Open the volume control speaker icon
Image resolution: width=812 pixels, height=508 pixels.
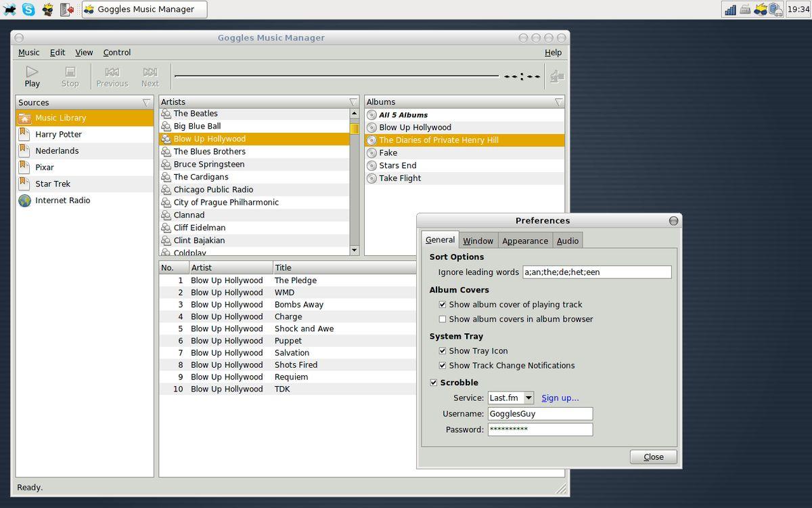tap(557, 77)
